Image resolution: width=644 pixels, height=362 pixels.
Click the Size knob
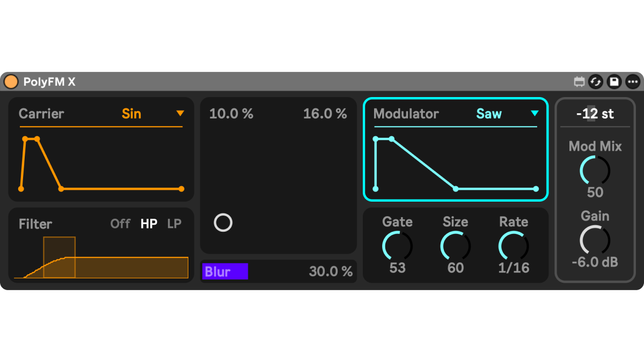(x=455, y=246)
